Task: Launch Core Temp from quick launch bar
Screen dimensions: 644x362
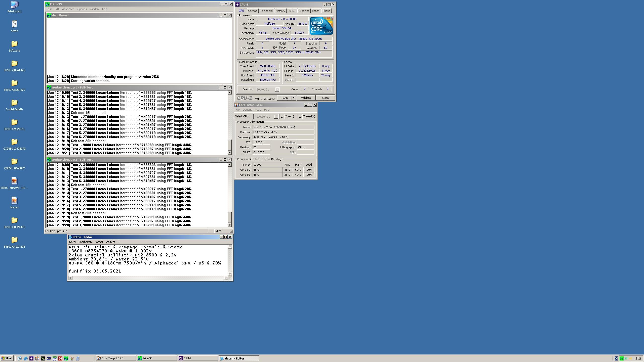Action: [37, 358]
